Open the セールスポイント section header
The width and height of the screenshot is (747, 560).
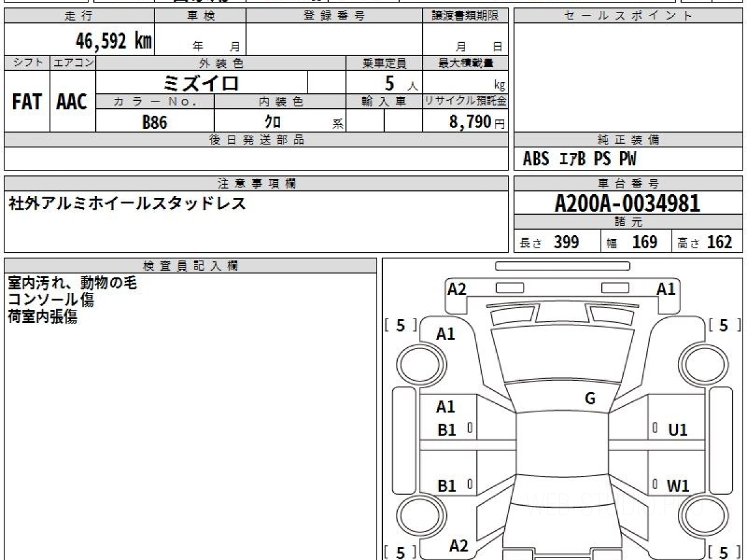[627, 16]
